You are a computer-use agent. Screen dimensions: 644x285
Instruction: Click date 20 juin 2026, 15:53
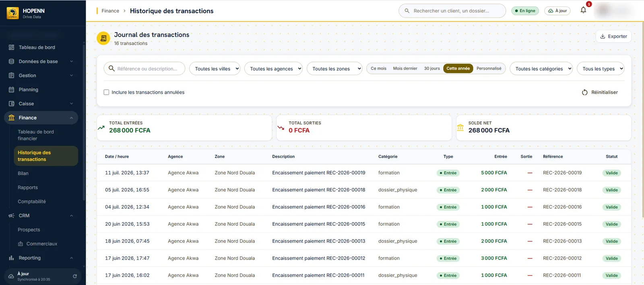127,224
